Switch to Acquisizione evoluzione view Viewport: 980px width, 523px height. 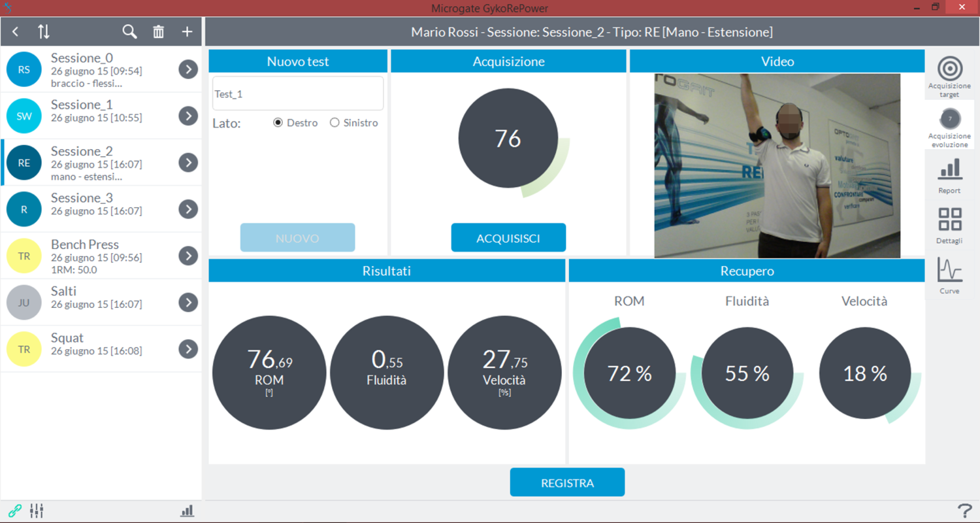[x=949, y=124]
